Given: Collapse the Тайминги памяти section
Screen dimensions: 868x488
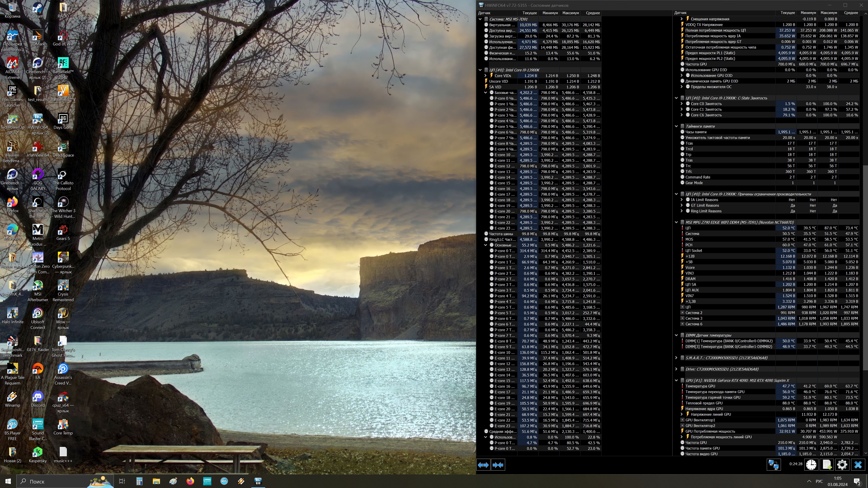Looking at the screenshot, I should point(676,126).
